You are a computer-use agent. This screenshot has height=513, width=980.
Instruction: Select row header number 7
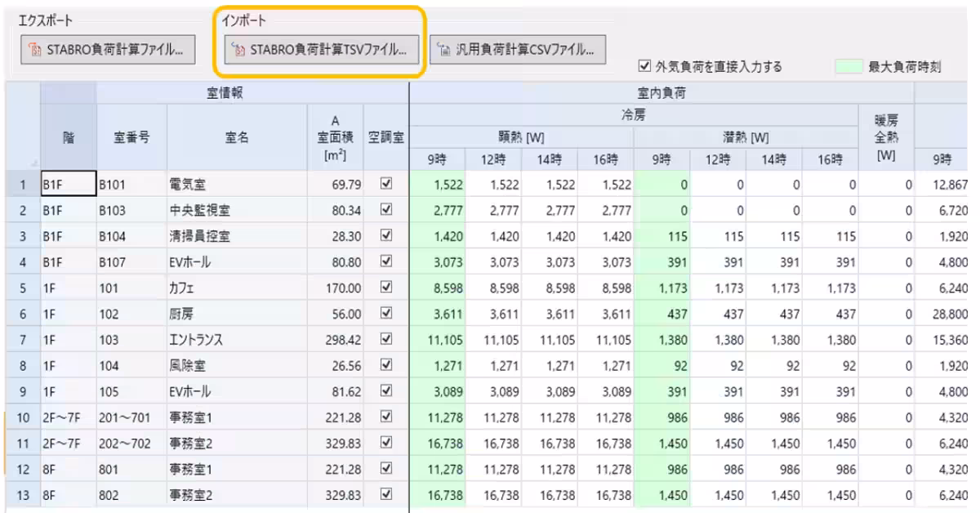pyautogui.click(x=20, y=340)
